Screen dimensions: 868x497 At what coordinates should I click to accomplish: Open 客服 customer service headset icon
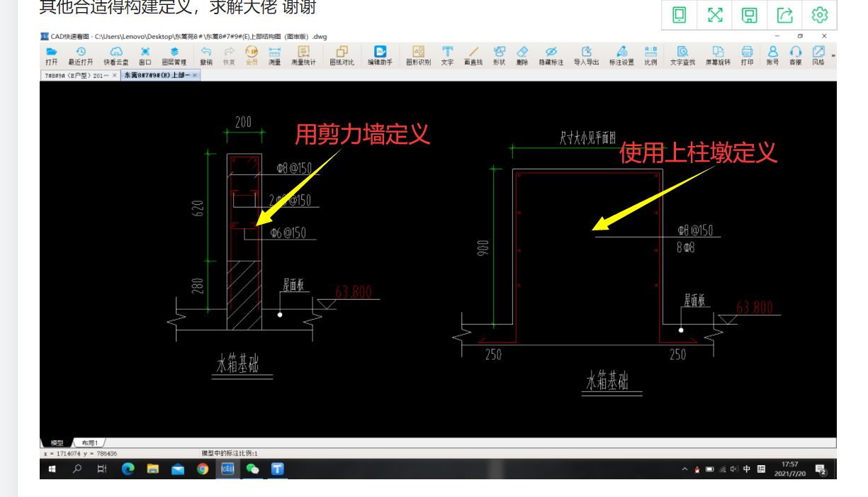[796, 55]
